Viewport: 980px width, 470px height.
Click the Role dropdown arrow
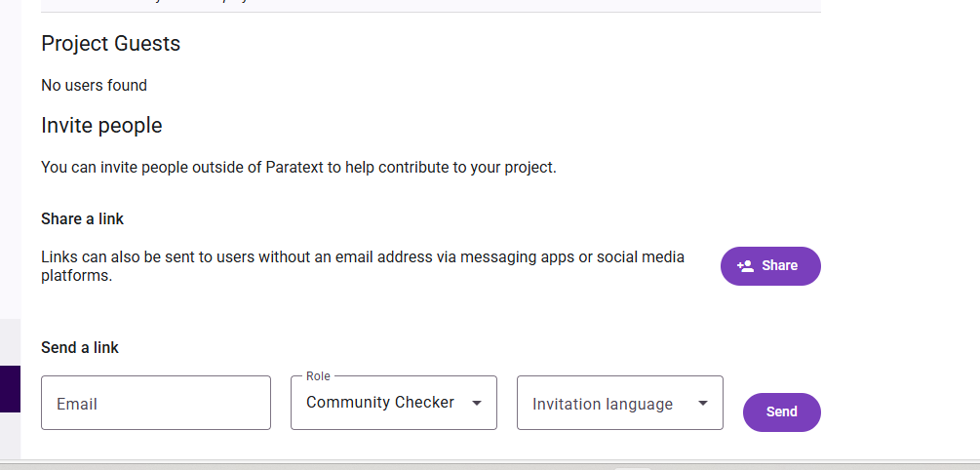tap(477, 403)
